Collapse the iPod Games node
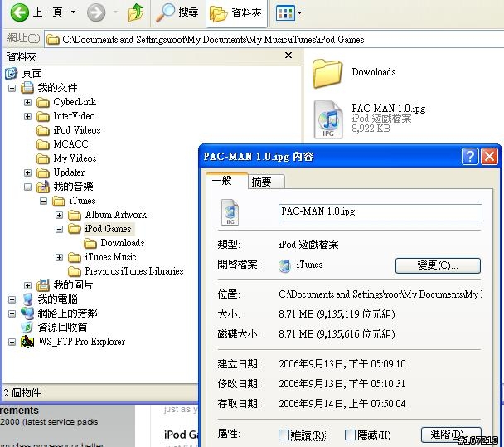The width and height of the screenshot is (504, 447). pos(59,229)
